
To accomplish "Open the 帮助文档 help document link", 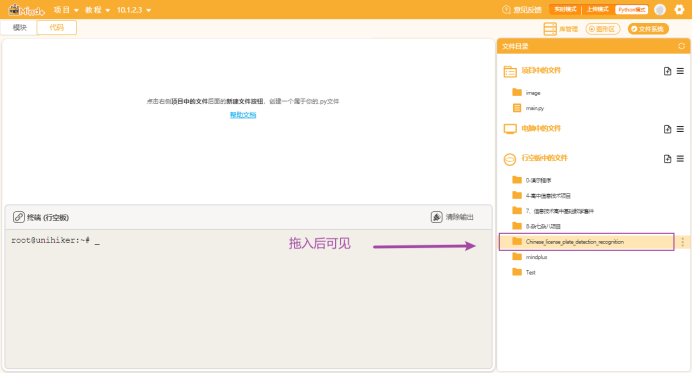I will (x=243, y=115).
